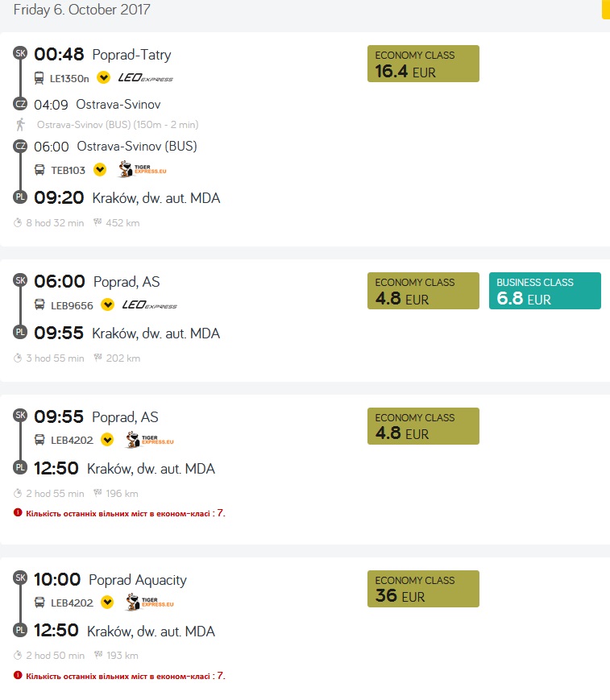610x700 pixels.
Task: Click Tiger Express logo on 09:55 trip
Action: point(150,440)
